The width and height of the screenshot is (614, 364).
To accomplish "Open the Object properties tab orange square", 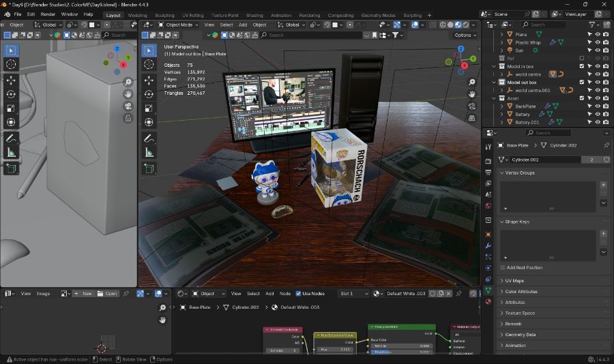I will pos(488,234).
